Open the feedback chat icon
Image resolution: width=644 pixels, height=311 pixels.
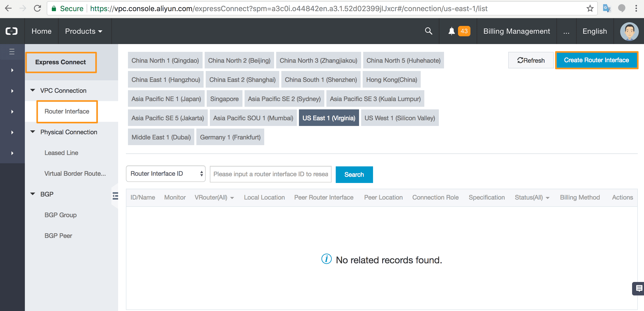(x=639, y=288)
